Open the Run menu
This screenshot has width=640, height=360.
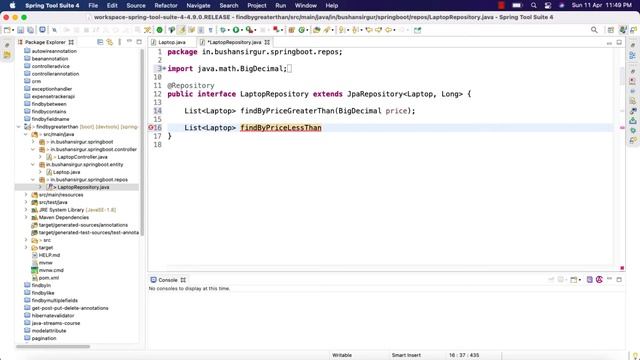click(281, 5)
